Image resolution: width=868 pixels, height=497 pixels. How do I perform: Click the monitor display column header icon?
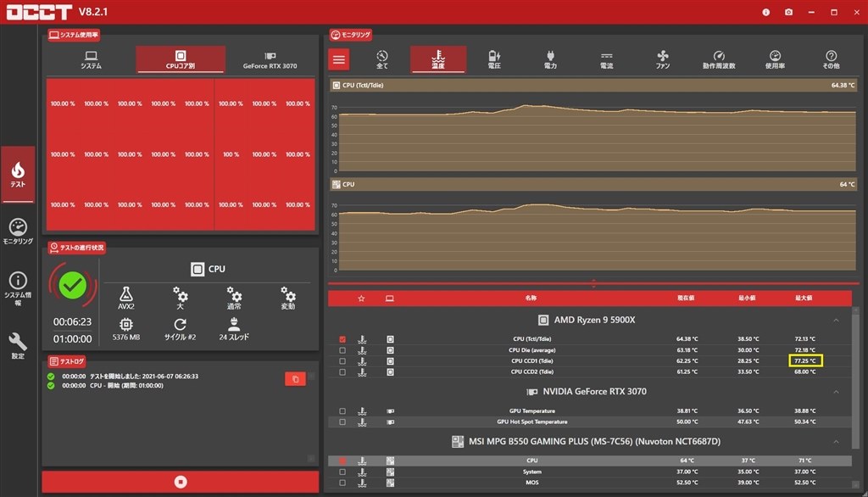(390, 299)
